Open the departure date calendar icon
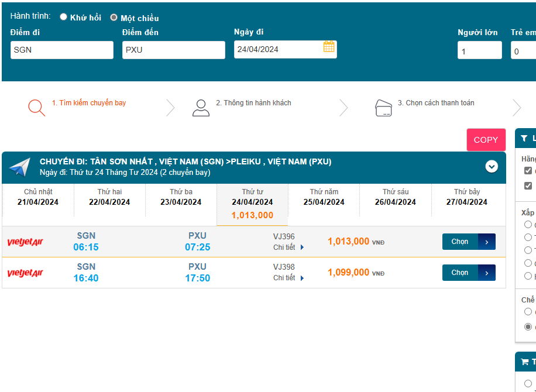Screen dimensions: 536x392 pyautogui.click(x=329, y=47)
